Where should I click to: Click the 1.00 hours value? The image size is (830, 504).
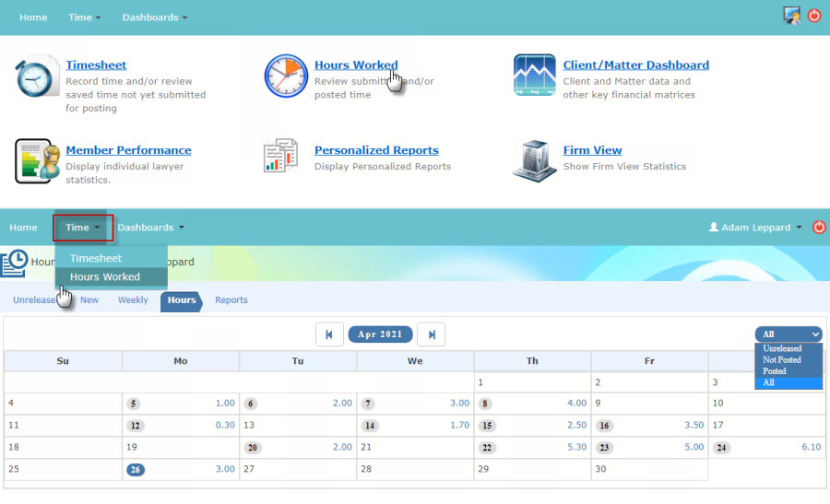[x=225, y=403]
